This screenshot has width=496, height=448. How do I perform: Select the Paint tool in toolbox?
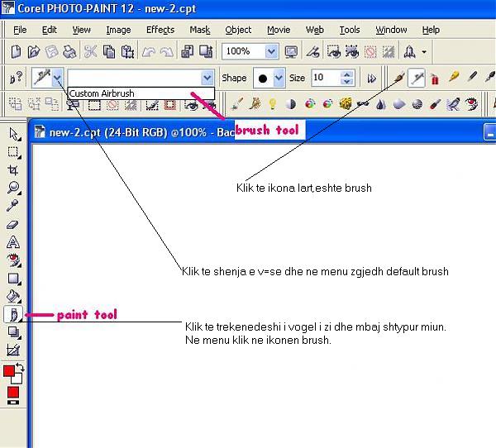13,314
